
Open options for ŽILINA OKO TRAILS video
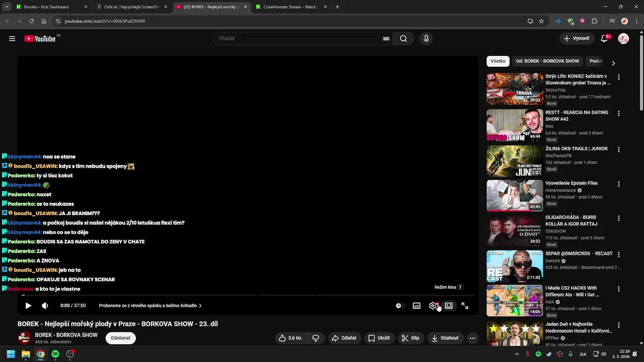[x=619, y=150]
